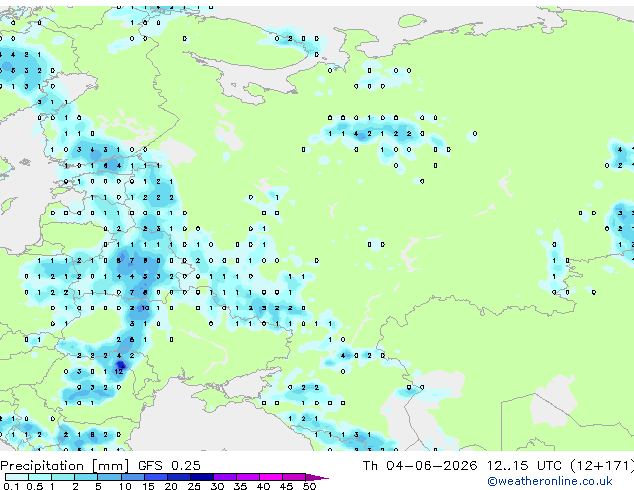Image resolution: width=634 pixels, height=490 pixels.
Task: Click the '50' legend scale label
Action: coord(310,486)
